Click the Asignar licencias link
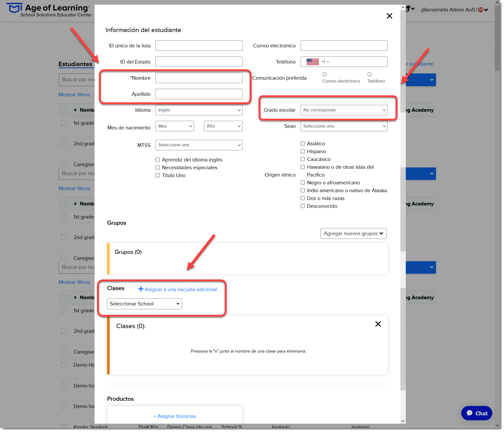This screenshot has height=432, width=504. click(175, 416)
